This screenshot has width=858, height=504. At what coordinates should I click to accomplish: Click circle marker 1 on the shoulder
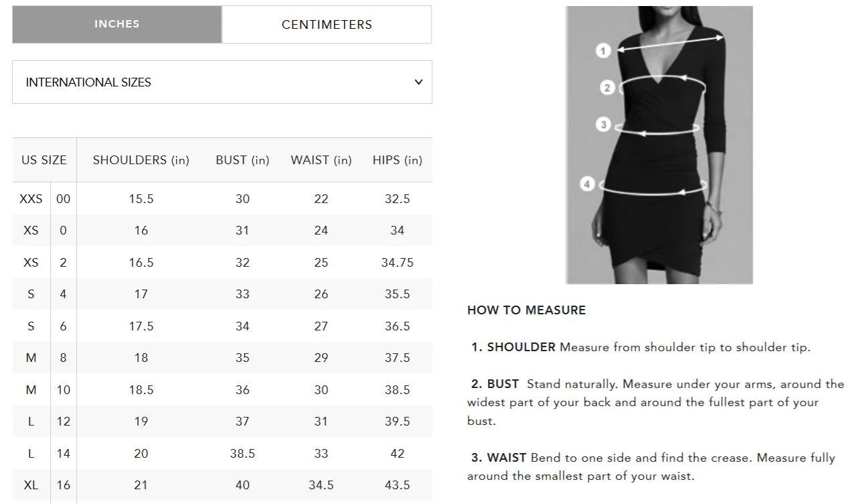click(x=603, y=50)
